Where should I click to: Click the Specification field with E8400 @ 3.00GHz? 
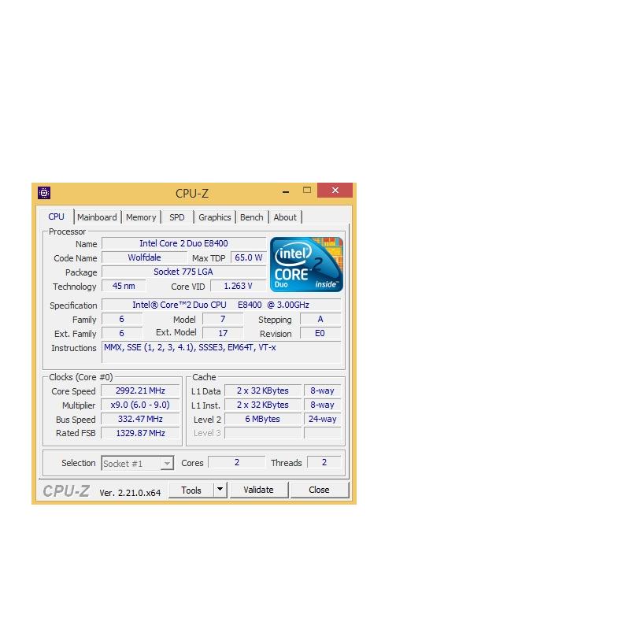(221, 305)
